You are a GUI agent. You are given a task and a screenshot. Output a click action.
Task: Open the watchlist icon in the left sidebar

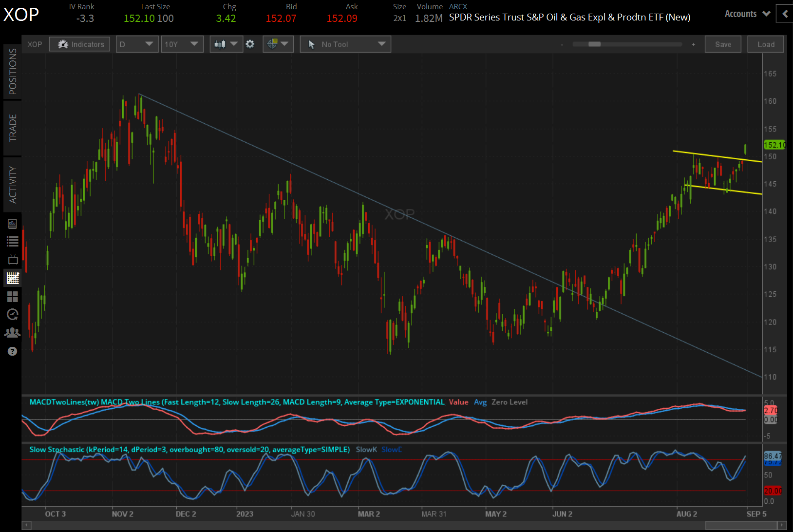coord(13,241)
